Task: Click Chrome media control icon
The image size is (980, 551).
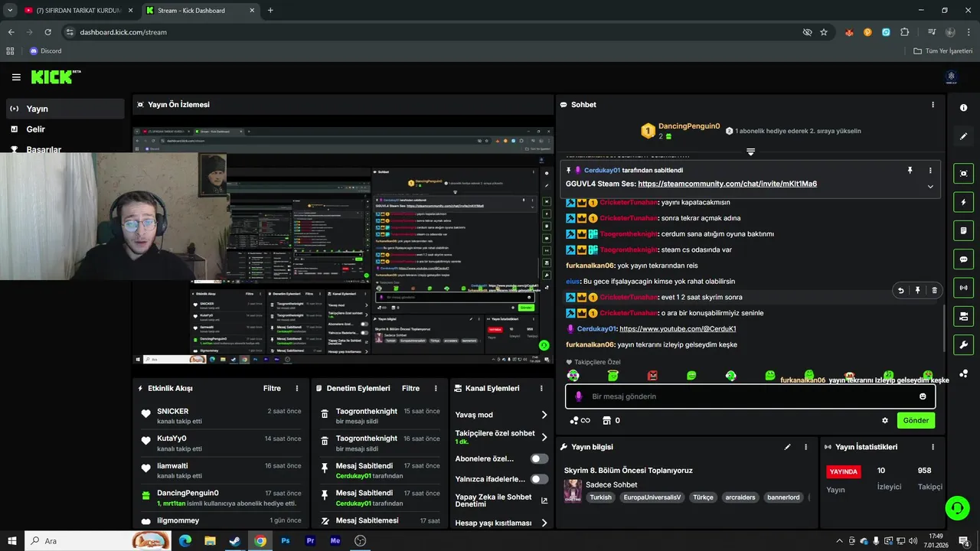Action: tap(931, 32)
